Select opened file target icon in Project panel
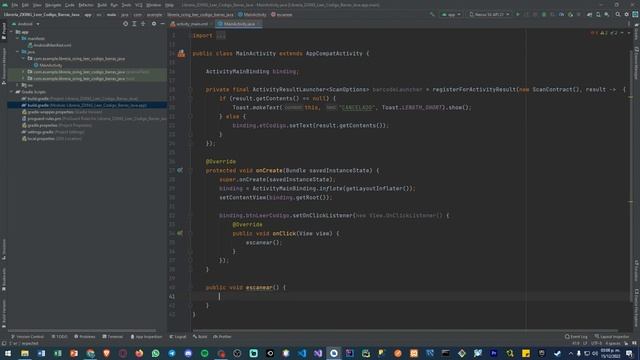This screenshot has width=640, height=360. pyautogui.click(x=125, y=24)
